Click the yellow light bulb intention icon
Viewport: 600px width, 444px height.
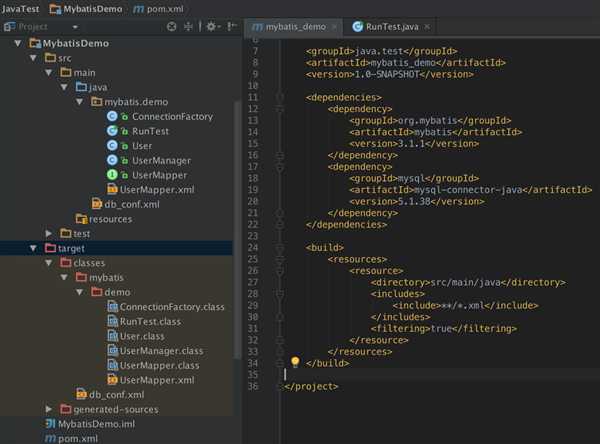[295, 363]
